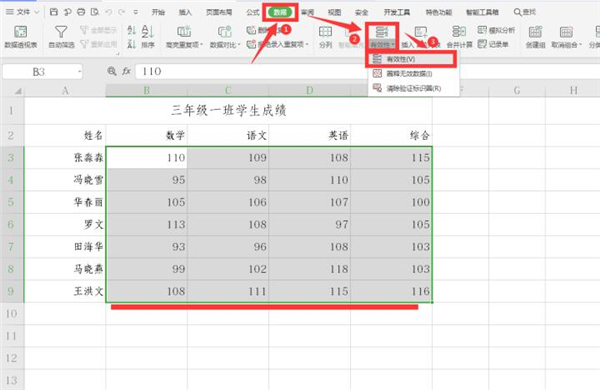
Task: Choose 有效性(V) from the dropdown menu
Action: 411,59
